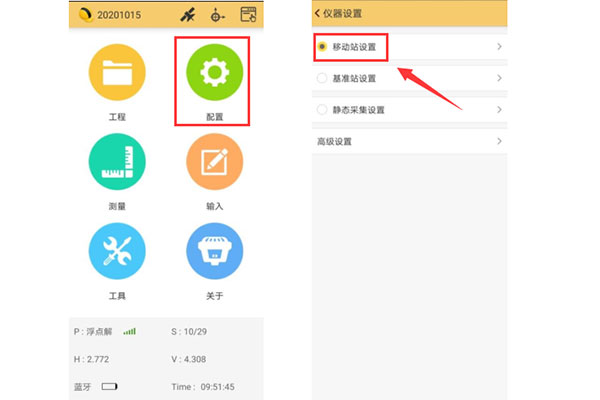The height and width of the screenshot is (400, 600).
Task: Select the 基准站设置 radio button
Action: pyautogui.click(x=322, y=78)
